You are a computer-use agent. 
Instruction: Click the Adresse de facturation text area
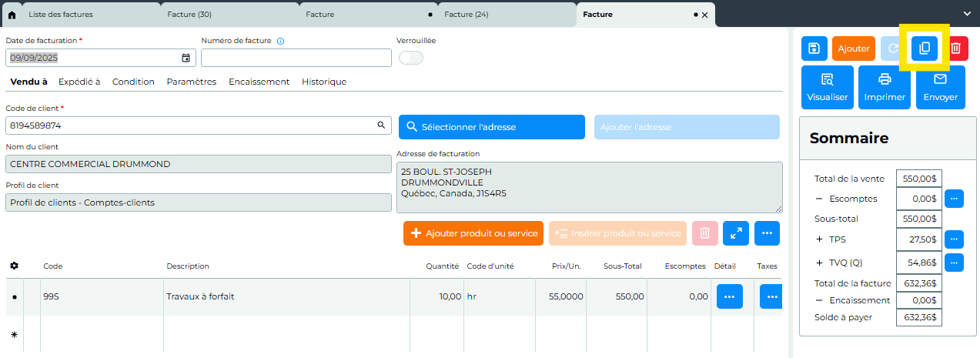click(590, 187)
